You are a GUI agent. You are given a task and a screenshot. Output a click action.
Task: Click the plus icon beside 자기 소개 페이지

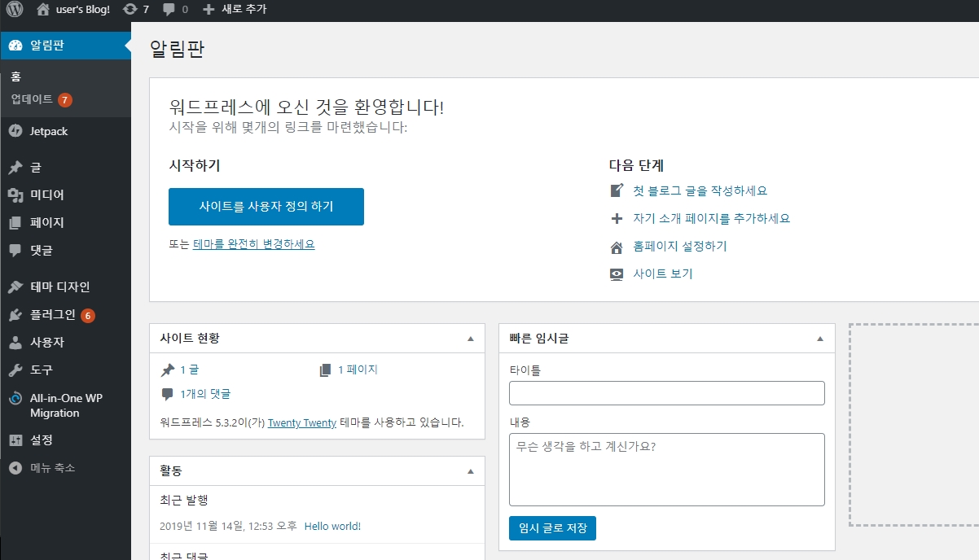(x=617, y=218)
